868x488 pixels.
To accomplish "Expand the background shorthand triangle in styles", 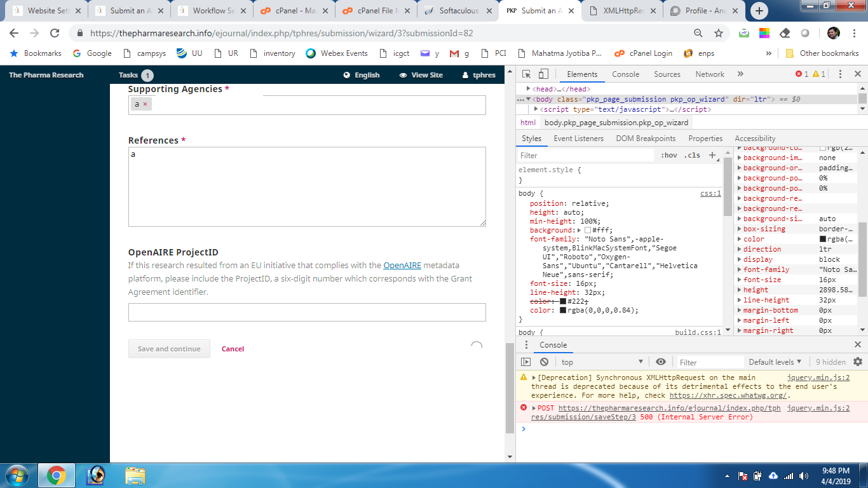I will (579, 230).
